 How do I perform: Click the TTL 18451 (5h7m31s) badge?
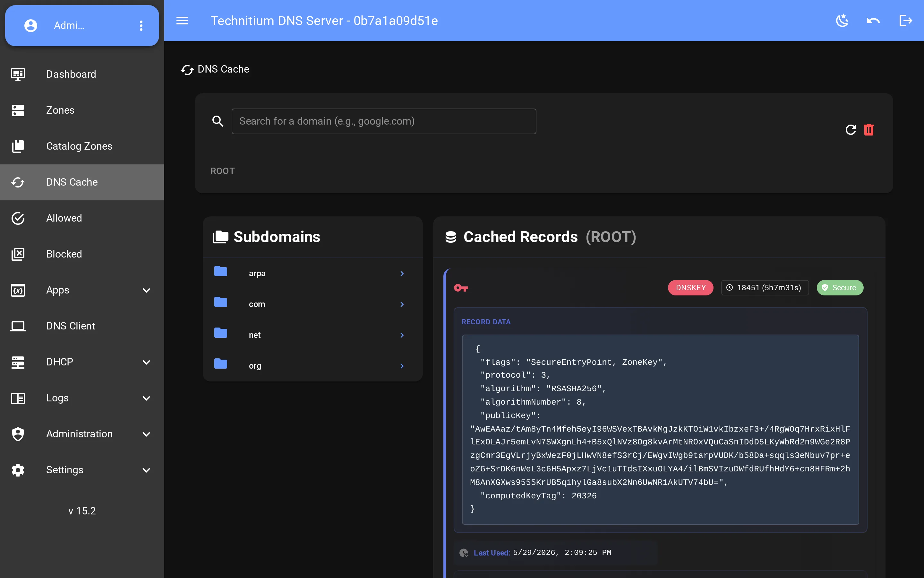pos(765,287)
